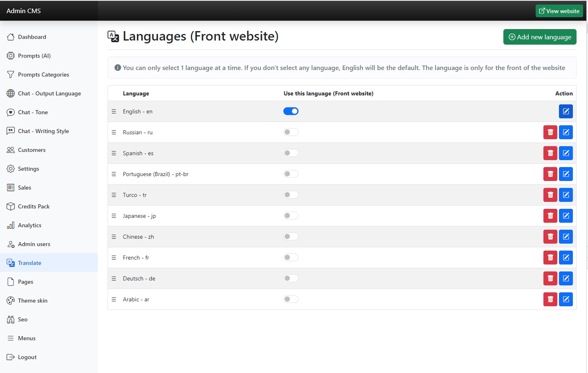Viewport: 588px width, 373px height.
Task: Click the trash icon for Japanese
Action: pos(550,216)
